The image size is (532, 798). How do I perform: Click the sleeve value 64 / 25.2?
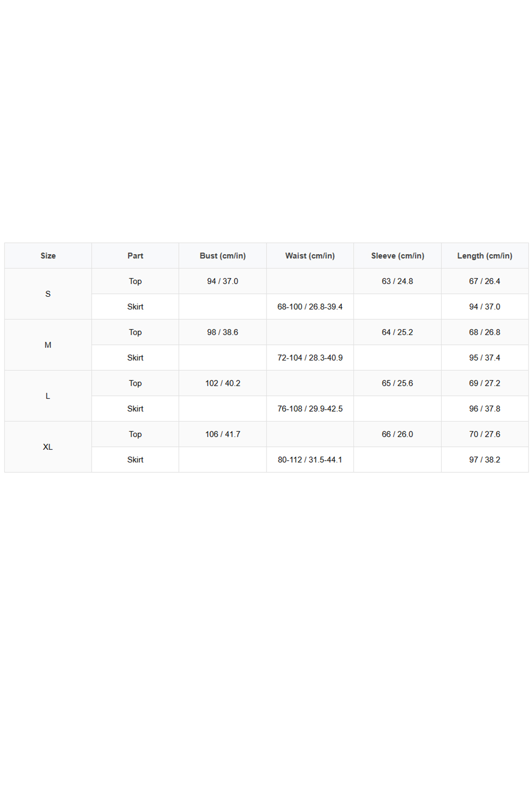pos(398,332)
